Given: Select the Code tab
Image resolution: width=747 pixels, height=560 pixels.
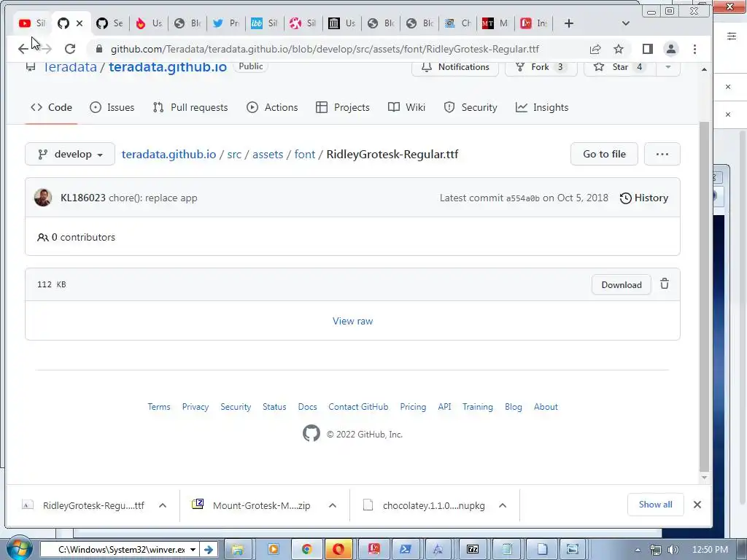Looking at the screenshot, I should click(x=51, y=108).
